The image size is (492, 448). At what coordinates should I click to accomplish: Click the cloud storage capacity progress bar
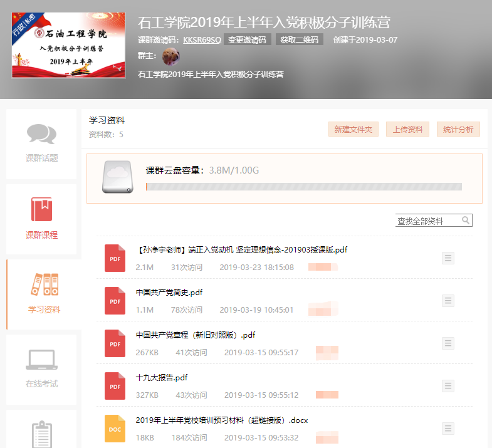(303, 187)
